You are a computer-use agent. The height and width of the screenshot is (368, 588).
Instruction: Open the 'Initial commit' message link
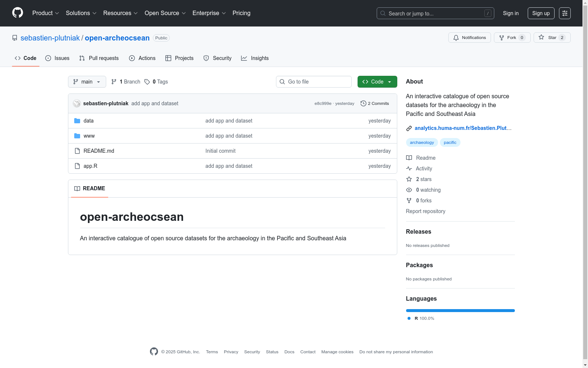(220, 151)
